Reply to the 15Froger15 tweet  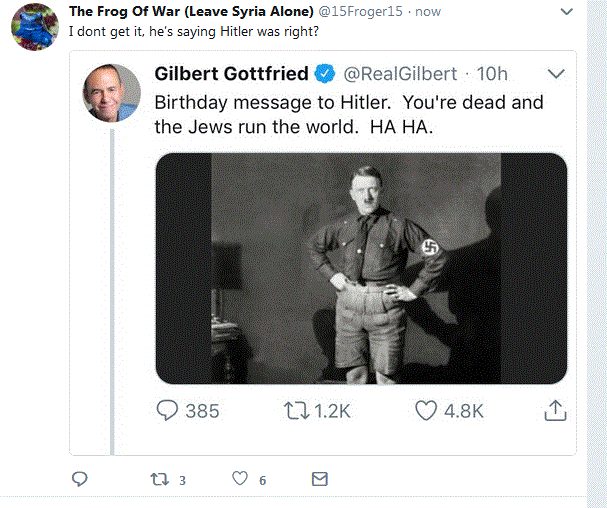tap(80, 480)
